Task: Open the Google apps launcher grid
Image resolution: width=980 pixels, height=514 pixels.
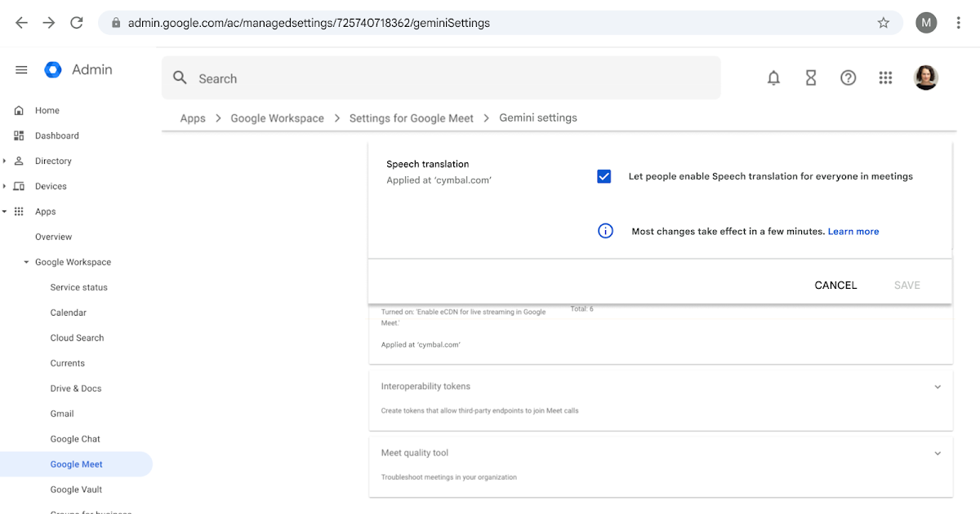Action: [x=885, y=78]
